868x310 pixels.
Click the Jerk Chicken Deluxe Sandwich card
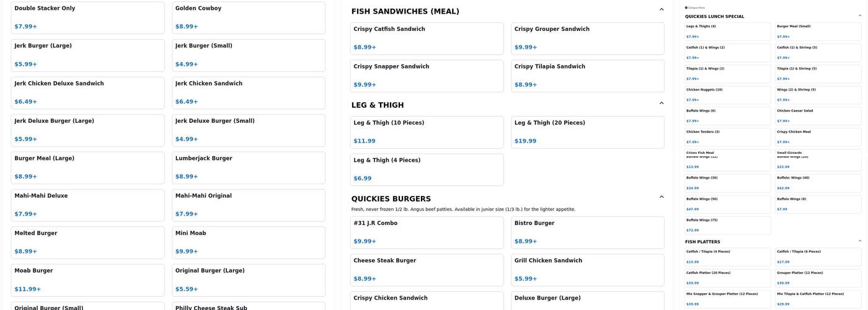(x=87, y=92)
